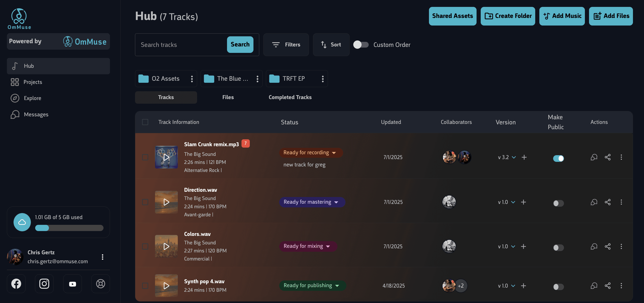Click the help lifebuoy icon in the sidebar
This screenshot has width=644, height=303.
click(x=101, y=283)
